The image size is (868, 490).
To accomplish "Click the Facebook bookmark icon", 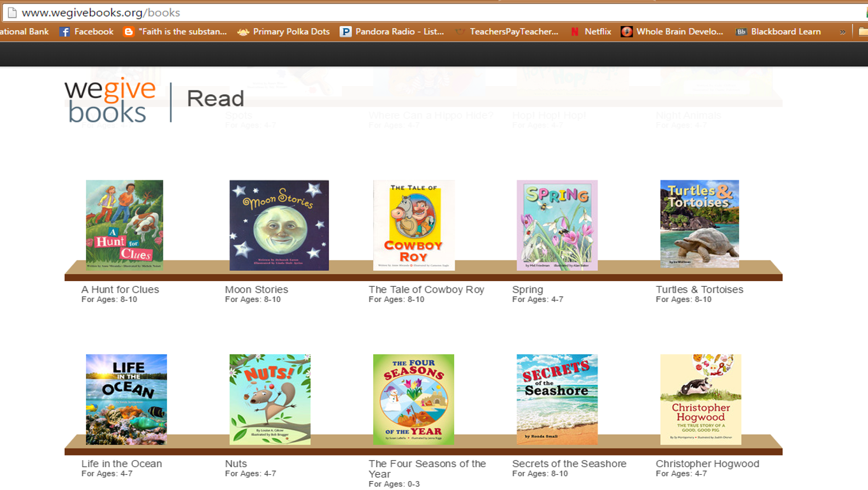I will click(64, 32).
